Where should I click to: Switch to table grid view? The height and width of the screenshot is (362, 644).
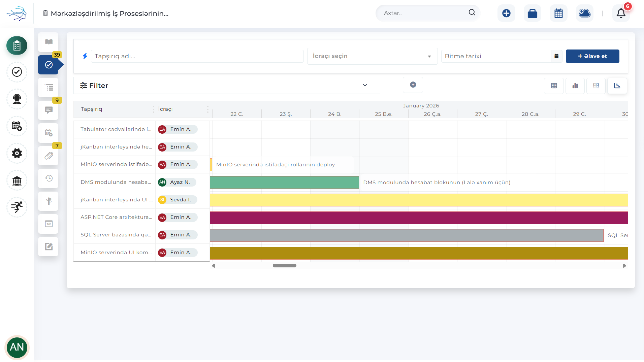(x=554, y=86)
